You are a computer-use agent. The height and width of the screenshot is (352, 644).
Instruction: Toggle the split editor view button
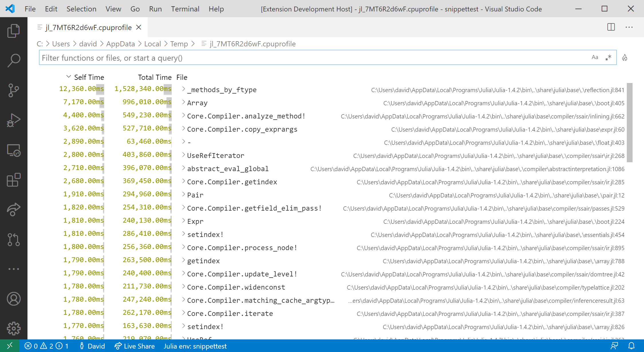[x=611, y=27]
